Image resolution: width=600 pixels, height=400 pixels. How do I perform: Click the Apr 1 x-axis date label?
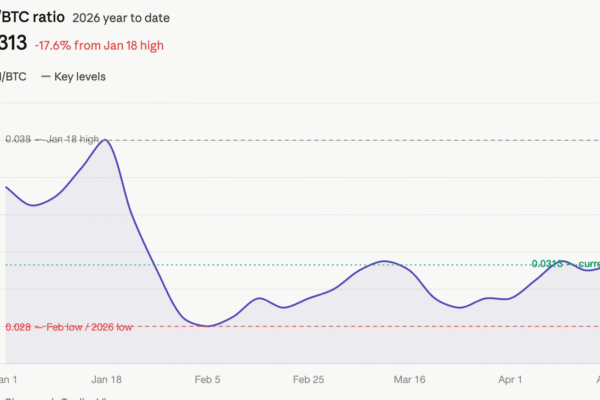pos(511,380)
